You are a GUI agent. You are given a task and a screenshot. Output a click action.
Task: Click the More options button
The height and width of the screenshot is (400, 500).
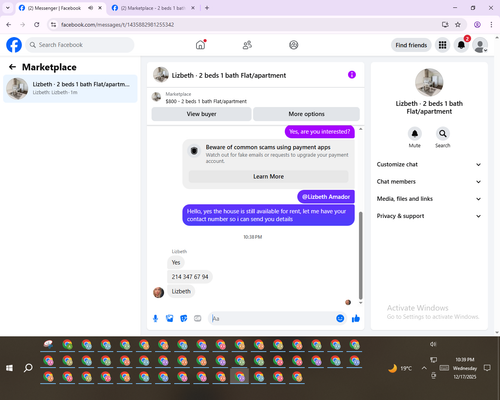(306, 114)
